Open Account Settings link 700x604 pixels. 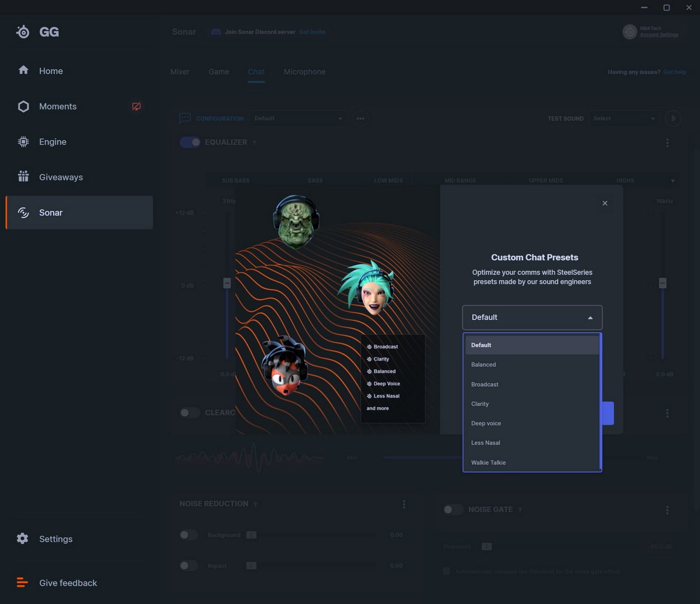[659, 34]
